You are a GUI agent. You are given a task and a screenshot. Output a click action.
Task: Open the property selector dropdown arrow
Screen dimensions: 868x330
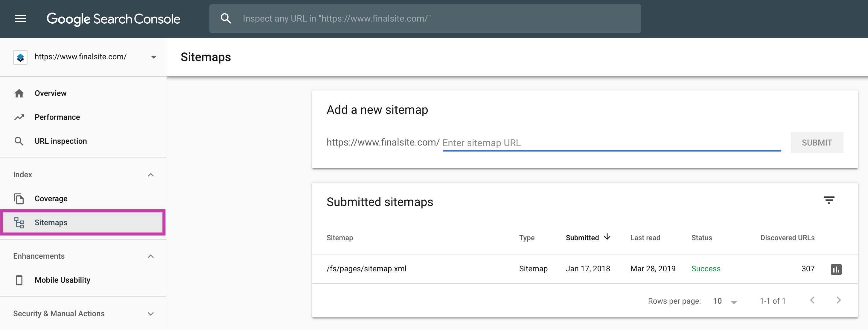[x=154, y=57]
